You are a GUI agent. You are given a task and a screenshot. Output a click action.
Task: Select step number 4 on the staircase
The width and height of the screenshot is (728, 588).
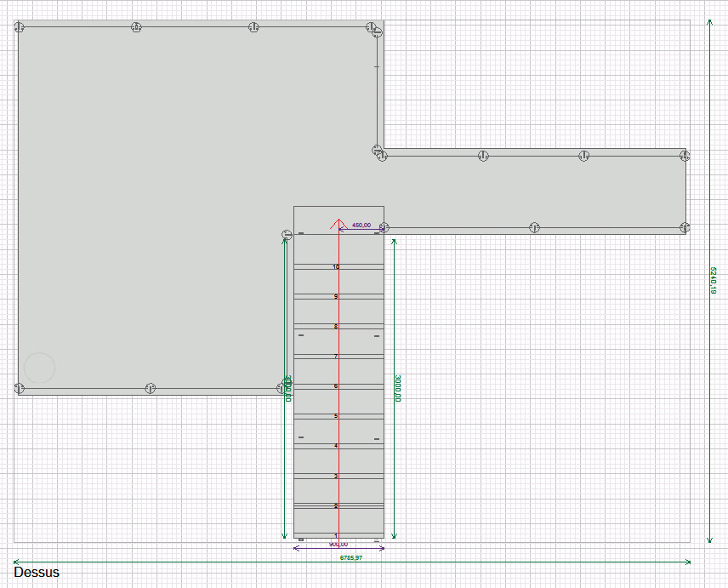(x=336, y=446)
